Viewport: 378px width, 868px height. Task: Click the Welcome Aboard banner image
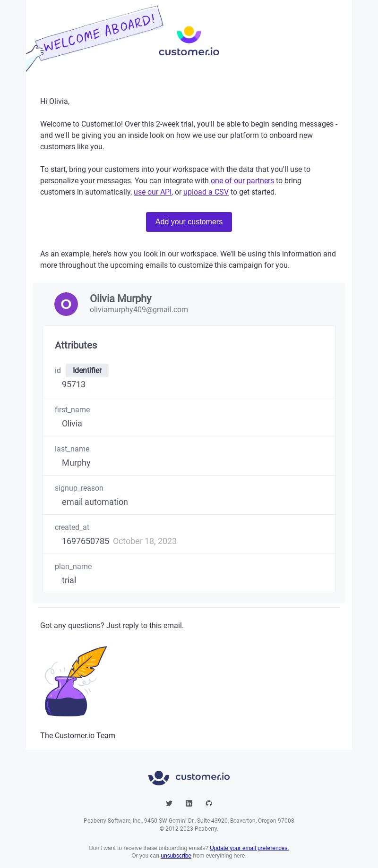pyautogui.click(x=94, y=38)
